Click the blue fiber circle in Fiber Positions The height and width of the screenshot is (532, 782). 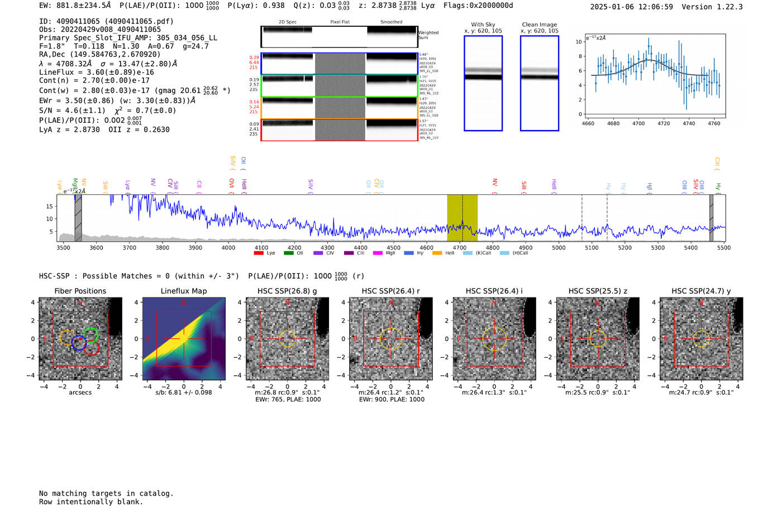[78, 343]
